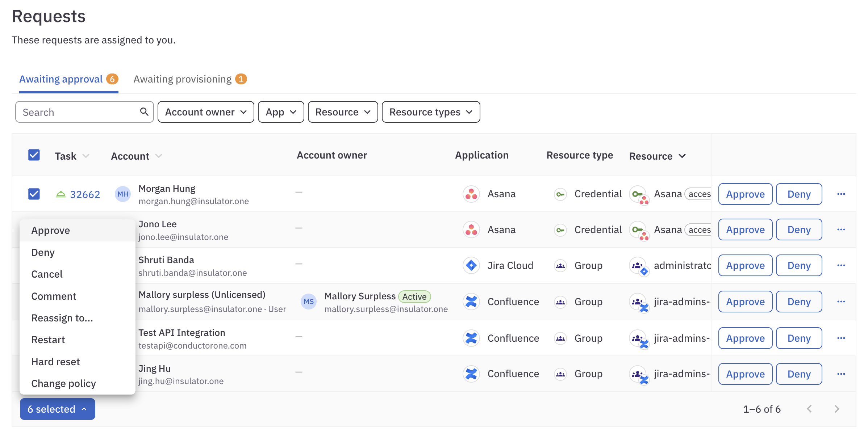Collapse the 6 selected actions menu
The height and width of the screenshot is (438, 868).
tap(57, 409)
